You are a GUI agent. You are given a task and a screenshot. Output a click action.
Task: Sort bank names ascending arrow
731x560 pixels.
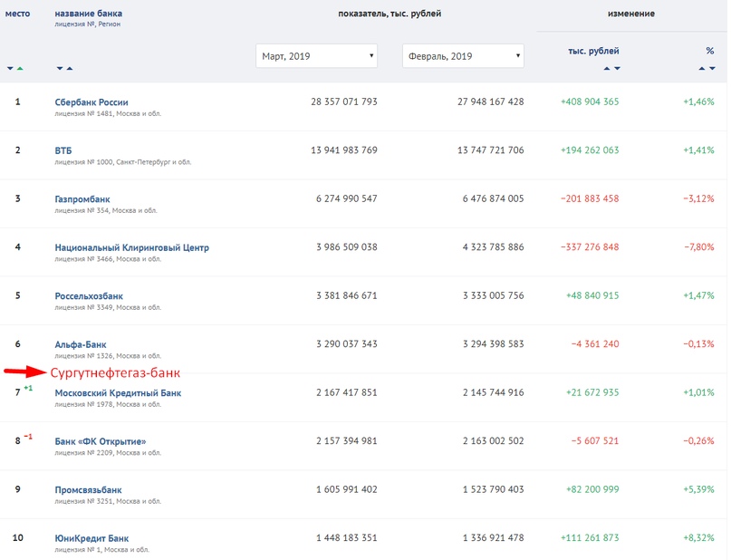[70, 69]
